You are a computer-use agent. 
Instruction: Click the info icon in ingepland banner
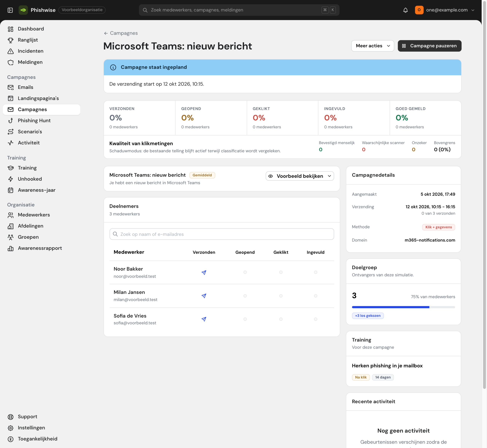coord(113,67)
